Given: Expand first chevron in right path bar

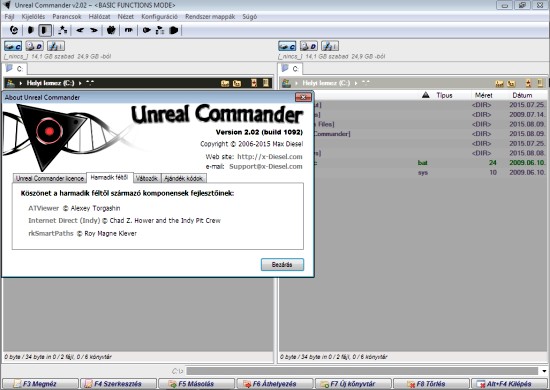Looking at the screenshot, I should pyautogui.click(x=296, y=83).
